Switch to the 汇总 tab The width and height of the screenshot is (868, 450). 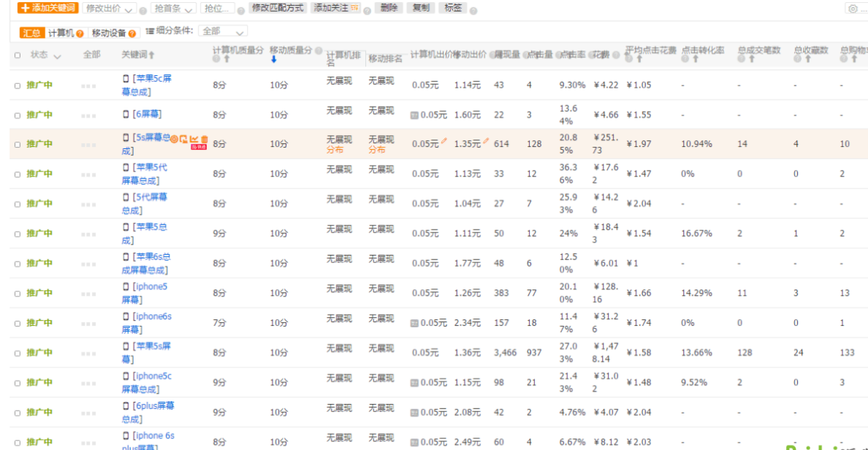[31, 33]
